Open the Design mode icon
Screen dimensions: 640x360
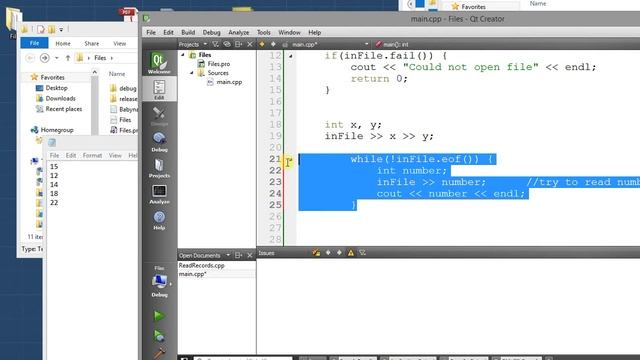159,116
